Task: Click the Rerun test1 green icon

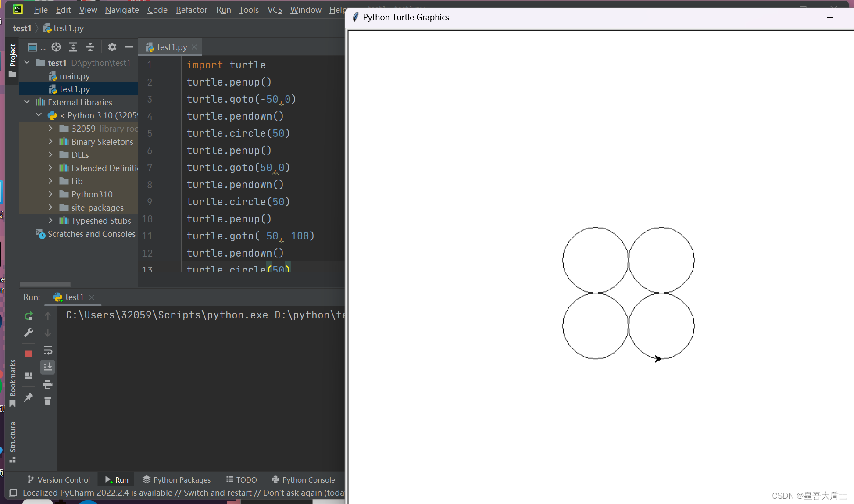Action: (x=29, y=316)
